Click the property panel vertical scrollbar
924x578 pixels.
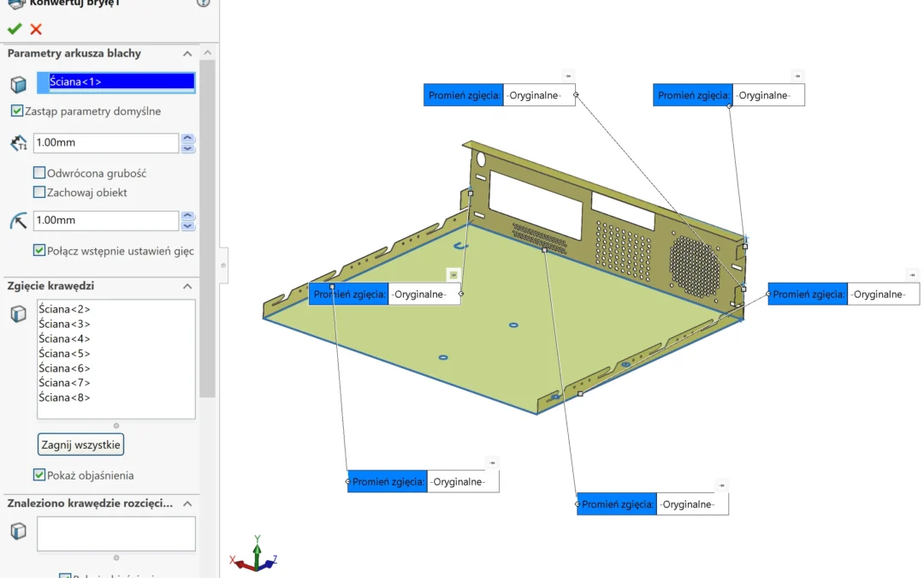coord(207,229)
